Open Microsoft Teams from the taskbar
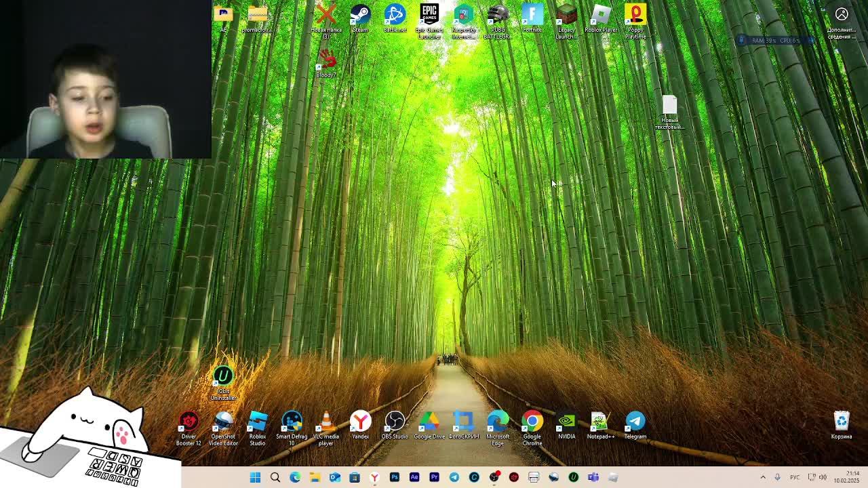 click(593, 477)
